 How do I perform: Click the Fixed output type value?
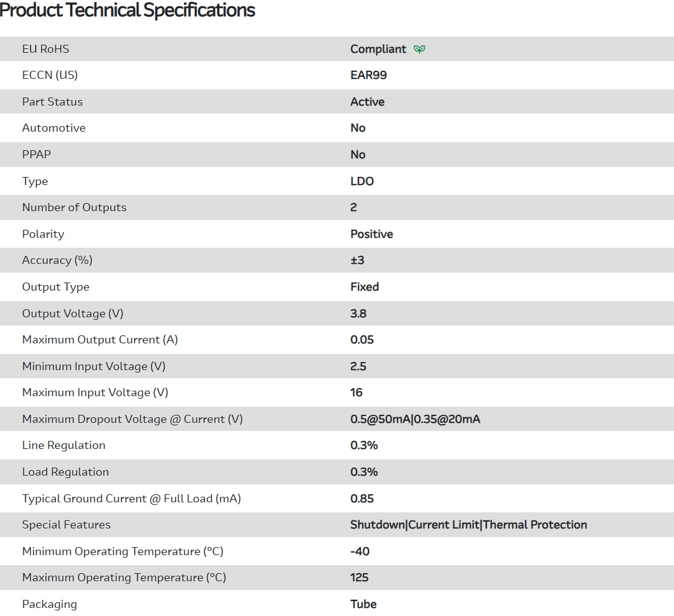365,287
